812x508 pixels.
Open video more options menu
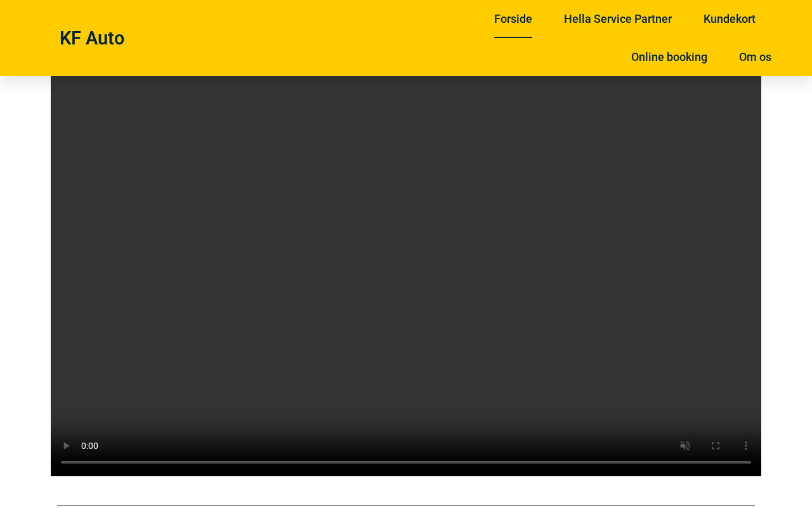(746, 446)
